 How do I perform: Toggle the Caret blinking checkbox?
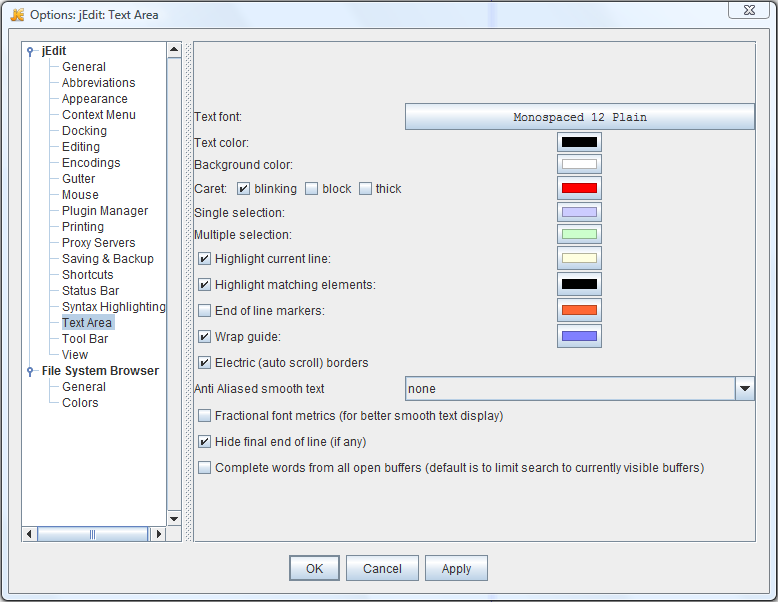pos(243,189)
